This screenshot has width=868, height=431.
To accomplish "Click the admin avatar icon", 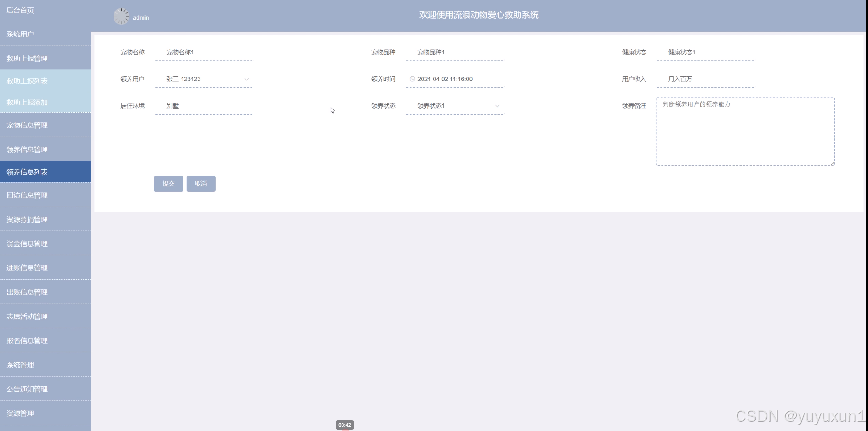I will click(121, 17).
